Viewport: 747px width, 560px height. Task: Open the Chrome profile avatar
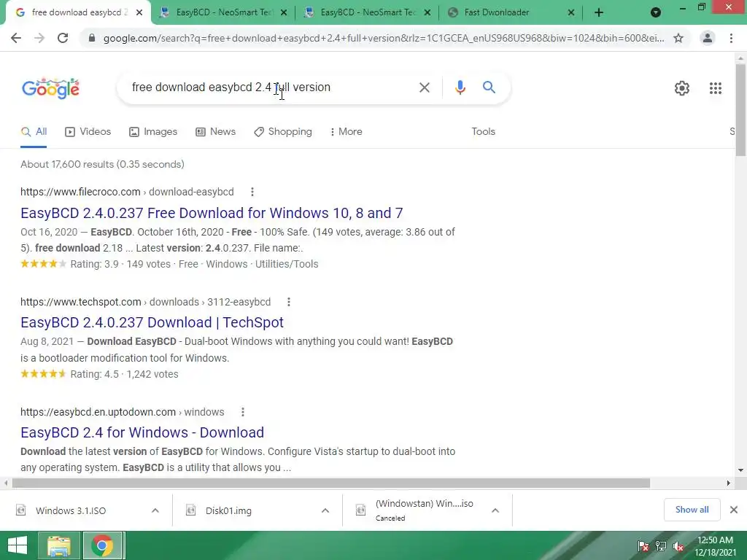click(x=708, y=38)
